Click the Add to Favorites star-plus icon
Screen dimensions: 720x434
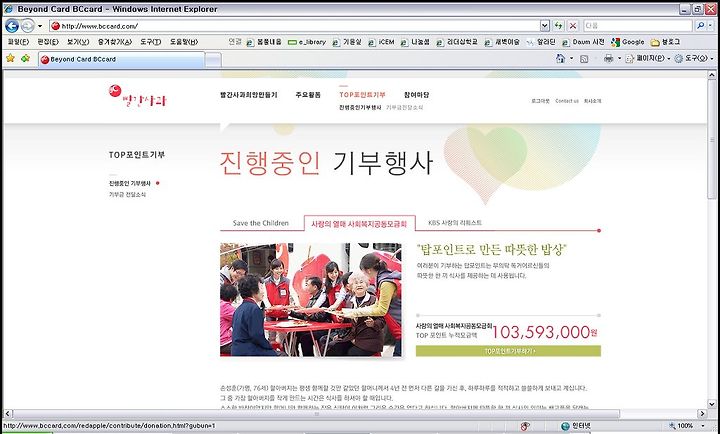tap(26, 58)
